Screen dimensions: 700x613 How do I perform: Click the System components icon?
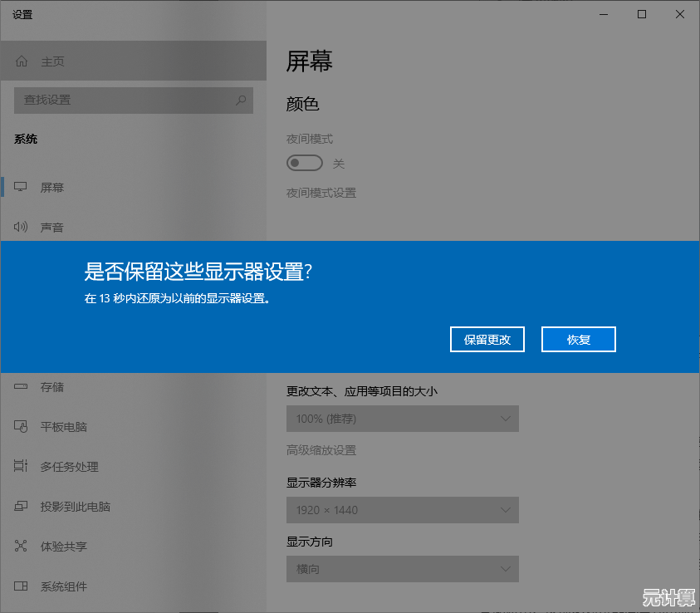pyautogui.click(x=22, y=586)
